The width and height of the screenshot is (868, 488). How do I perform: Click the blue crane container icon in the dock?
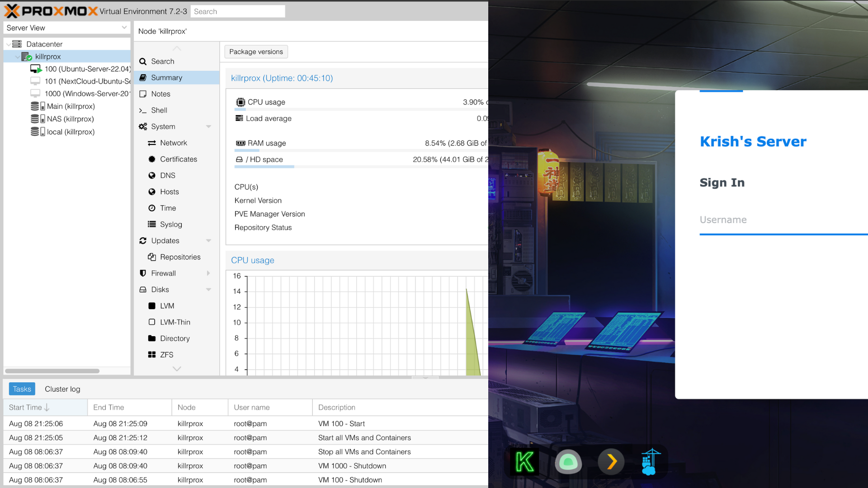651,462
